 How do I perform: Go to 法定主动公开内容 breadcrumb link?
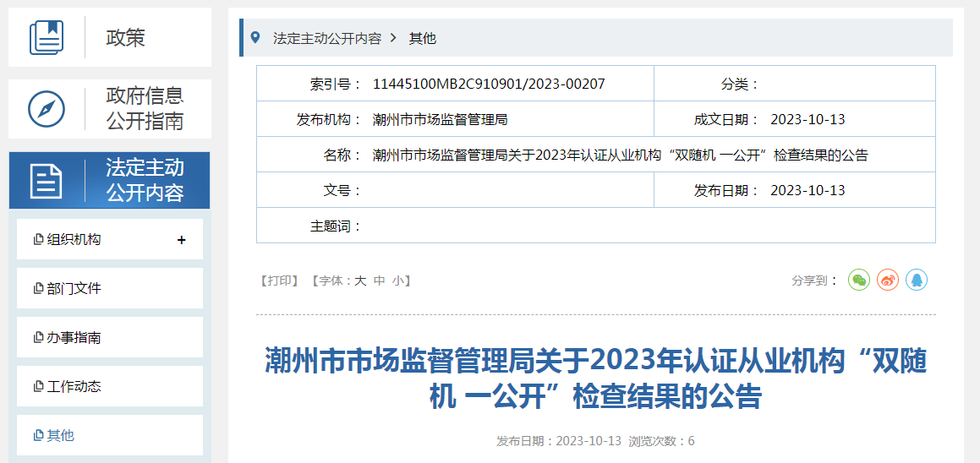click(x=326, y=38)
